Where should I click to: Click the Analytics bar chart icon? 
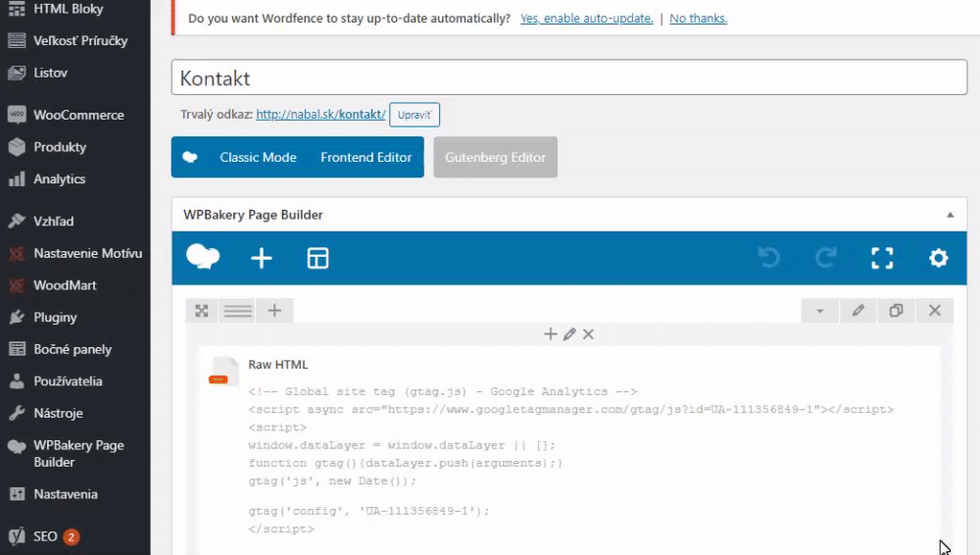coord(17,178)
